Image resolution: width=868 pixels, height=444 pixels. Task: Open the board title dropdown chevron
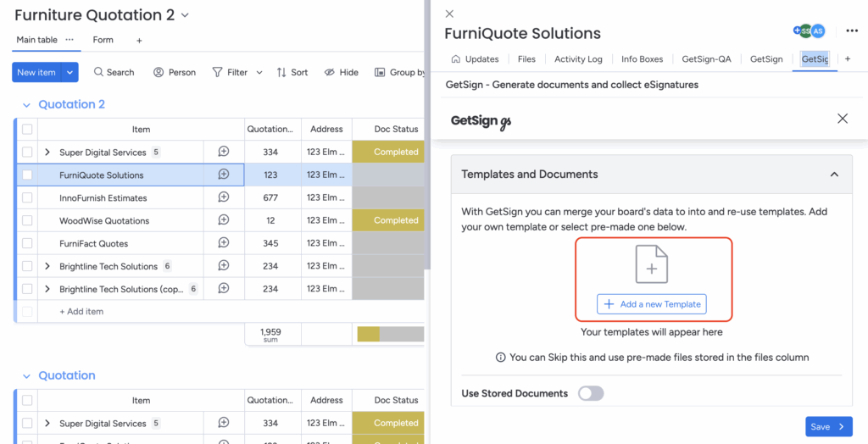185,15
